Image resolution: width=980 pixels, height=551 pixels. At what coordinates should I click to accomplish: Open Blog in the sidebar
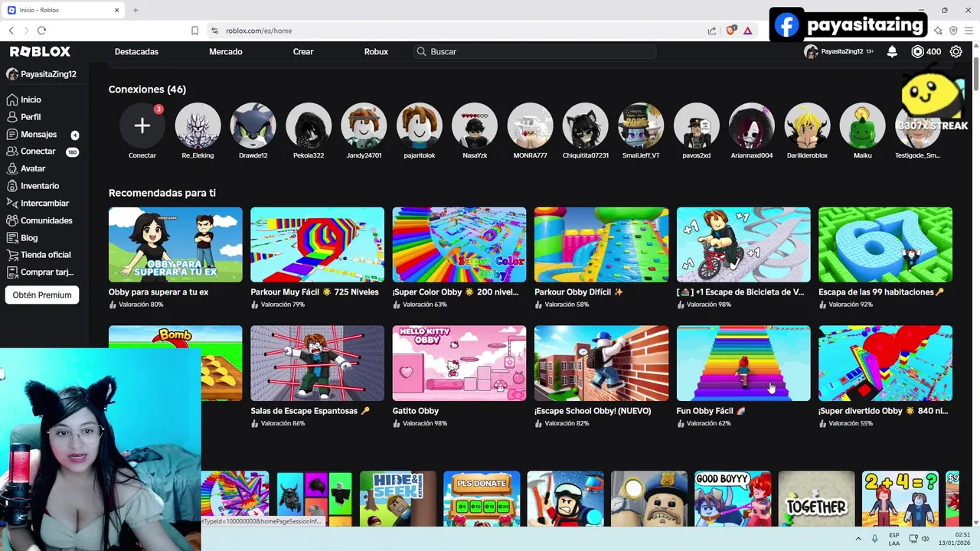29,238
